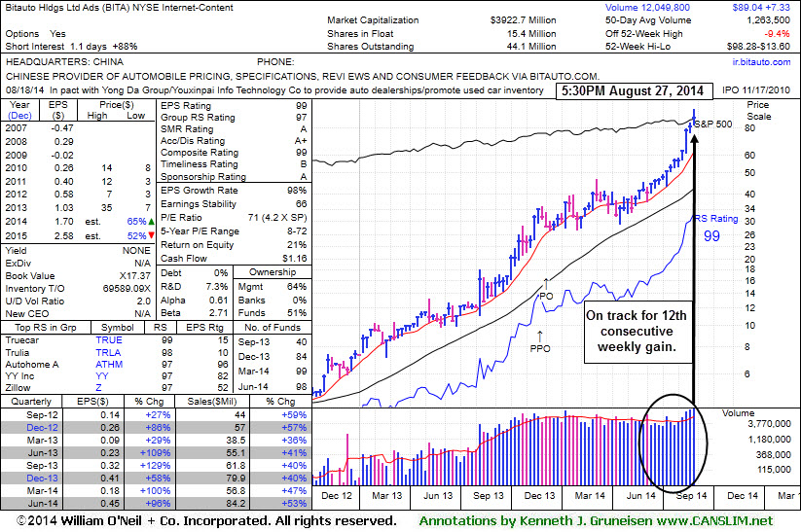This screenshot has height=532, width=801.
Task: Click the Dec 12 date axis label
Action: tap(337, 496)
